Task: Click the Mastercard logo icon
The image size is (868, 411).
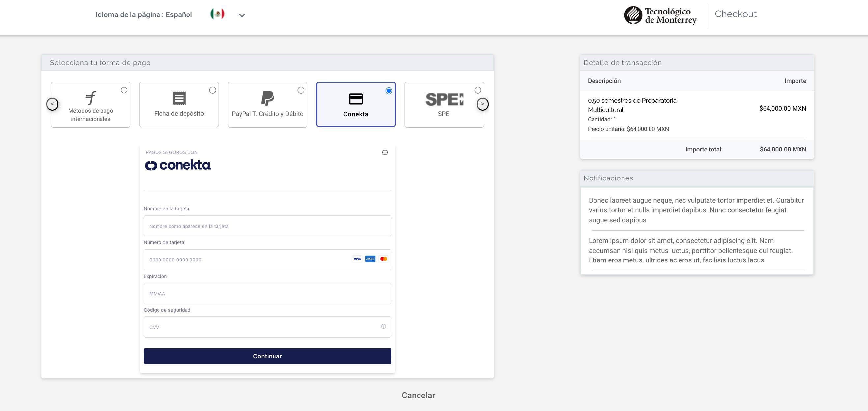Action: 384,259
